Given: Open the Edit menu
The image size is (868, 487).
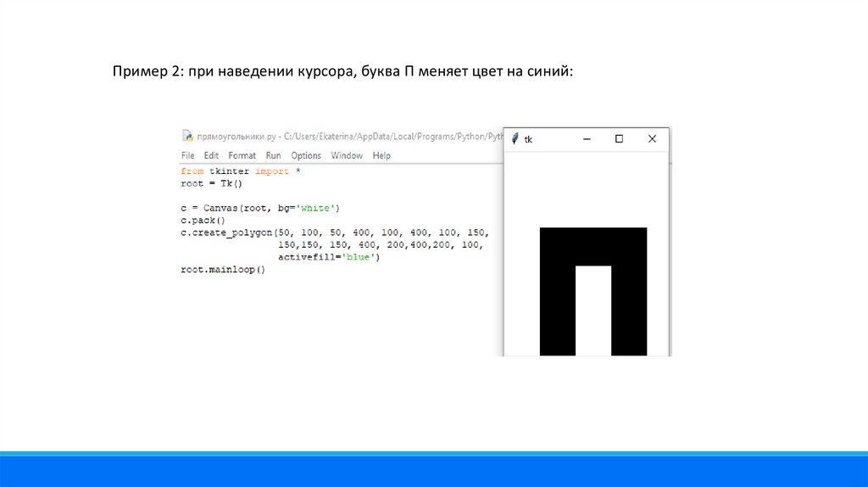Looking at the screenshot, I should pyautogui.click(x=211, y=156).
